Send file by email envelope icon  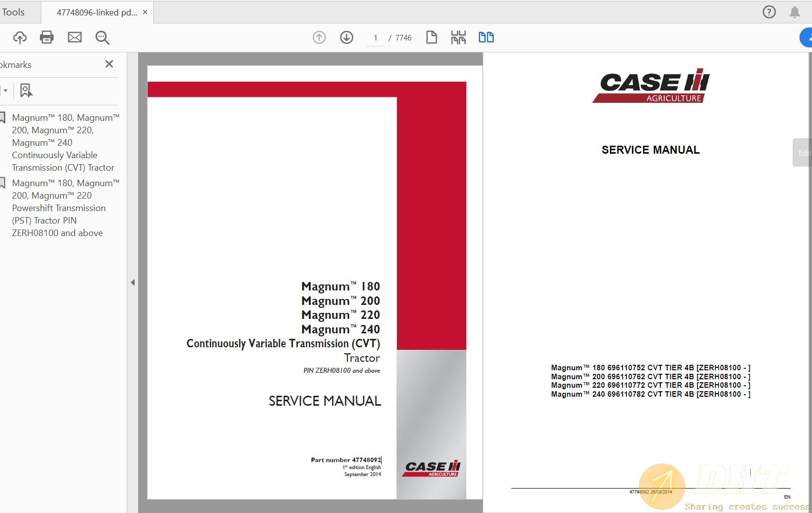tap(75, 37)
